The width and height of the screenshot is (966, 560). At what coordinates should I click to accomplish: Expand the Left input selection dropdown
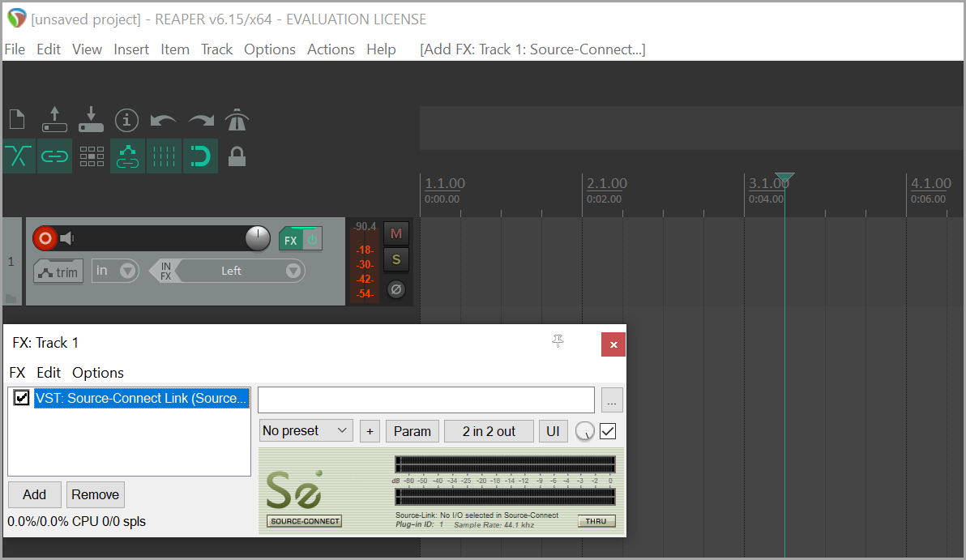pos(293,271)
